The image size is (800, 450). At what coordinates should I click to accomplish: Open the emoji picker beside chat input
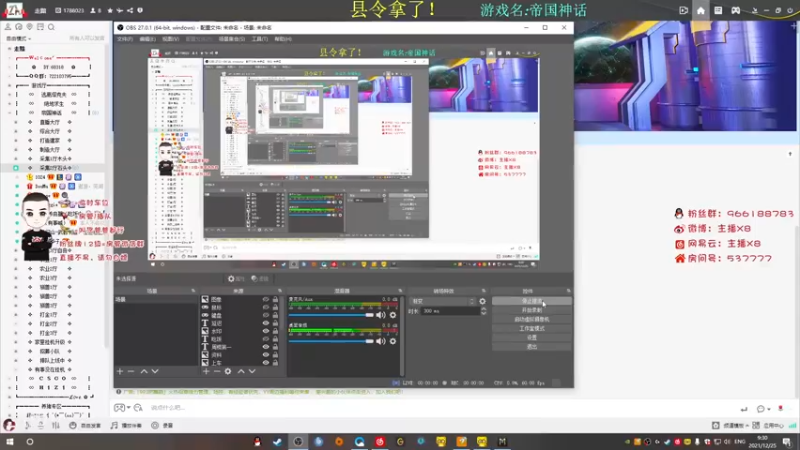138,408
